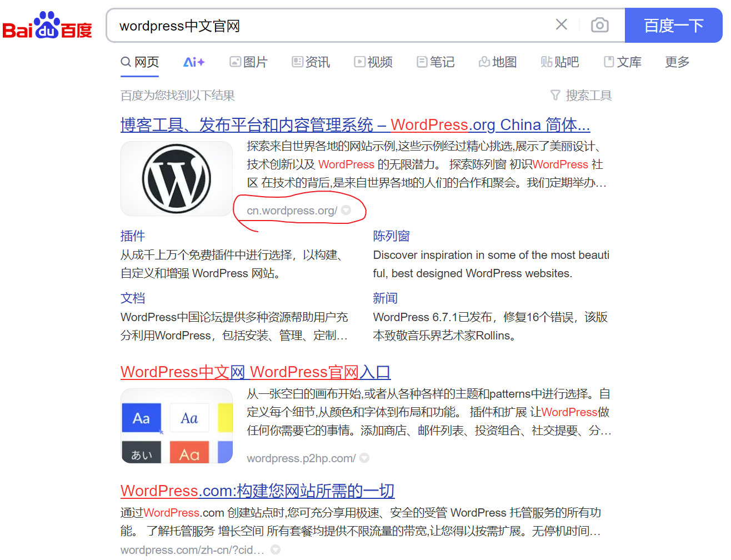Click the Discover inspiration description text

click(x=491, y=264)
